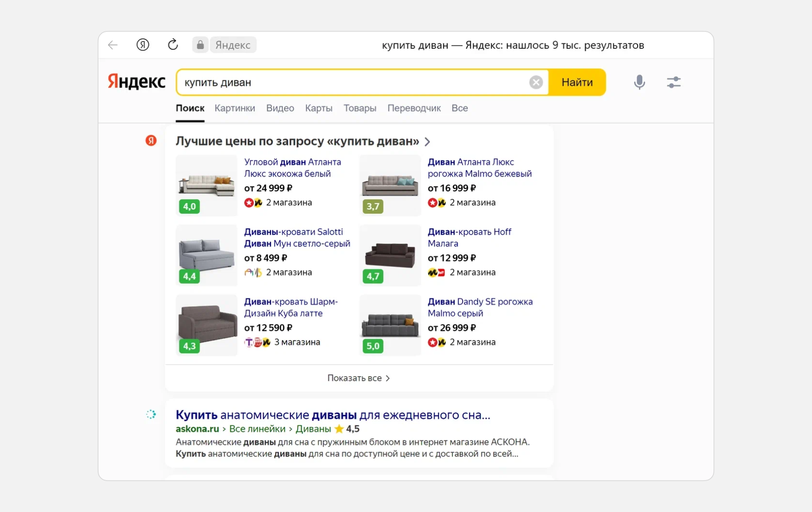This screenshot has height=512, width=812.
Task: Open search settings sliders icon
Action: coord(674,82)
